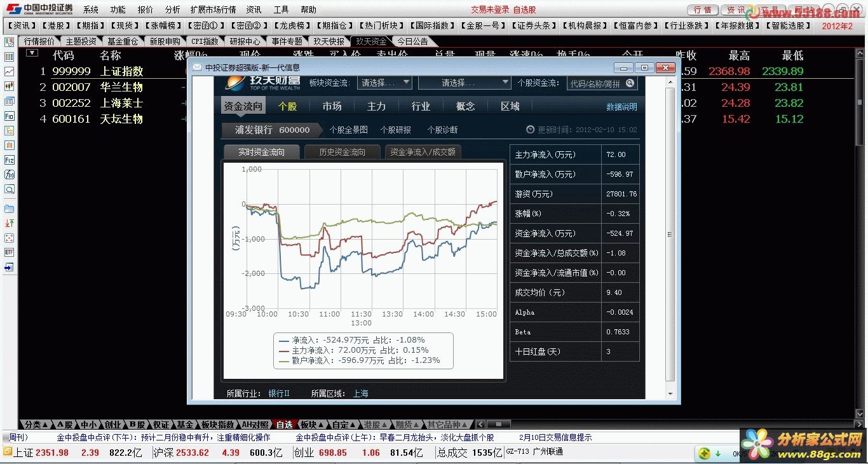Click the stock code/name search input field
The width and height of the screenshot is (868, 464).
pos(595,83)
